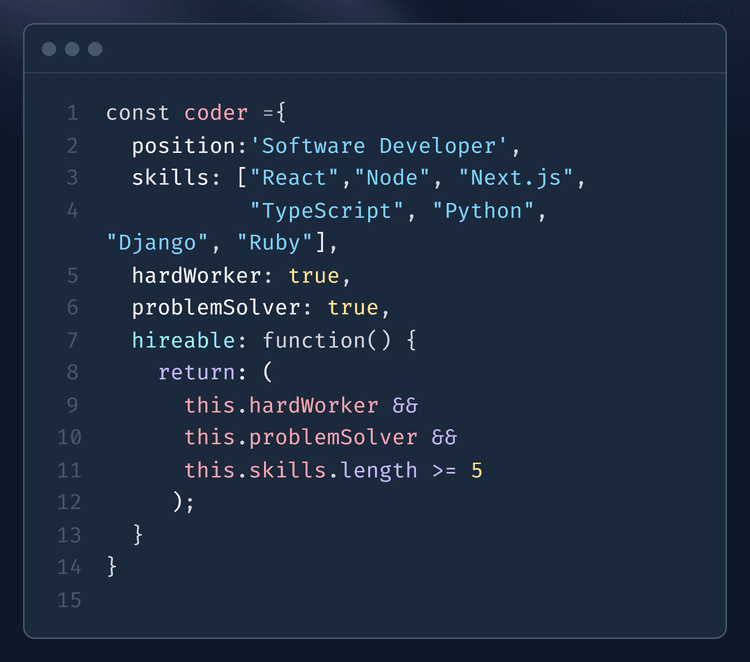Viewport: 750px width, 662px height.
Task: Click line number 4 in the gutter
Action: [x=72, y=211]
